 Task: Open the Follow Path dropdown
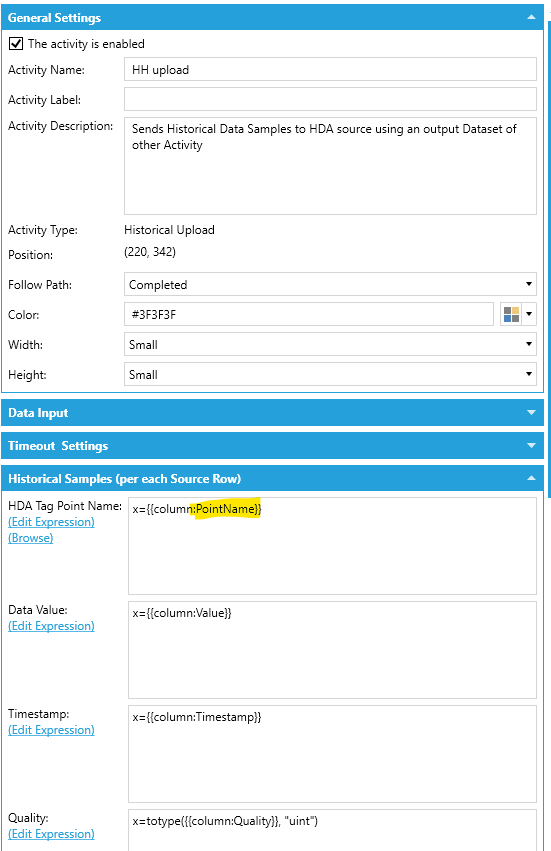point(330,284)
